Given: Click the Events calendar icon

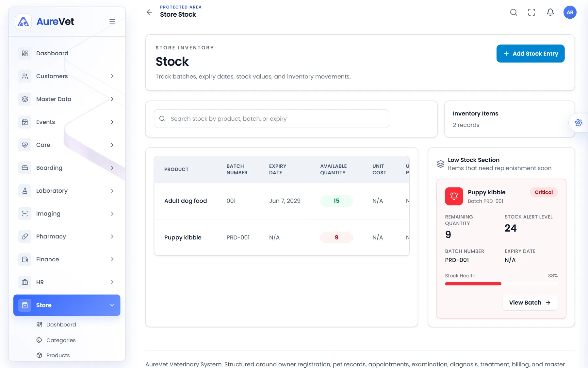Looking at the screenshot, I should 25,122.
